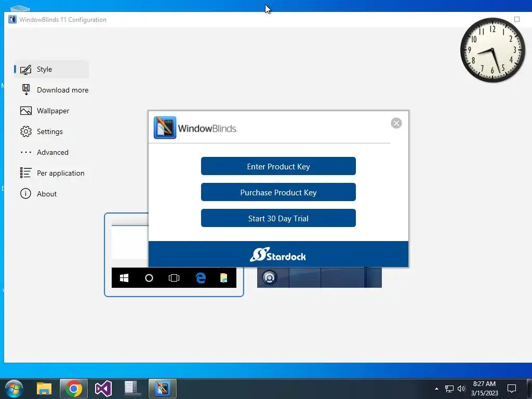Click the Edge icon in style preview

201,278
